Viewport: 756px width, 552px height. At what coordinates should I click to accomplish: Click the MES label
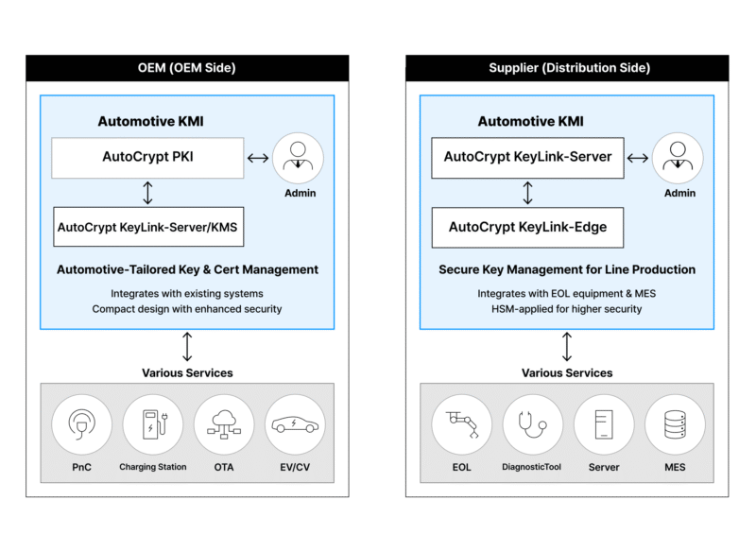[x=675, y=467]
